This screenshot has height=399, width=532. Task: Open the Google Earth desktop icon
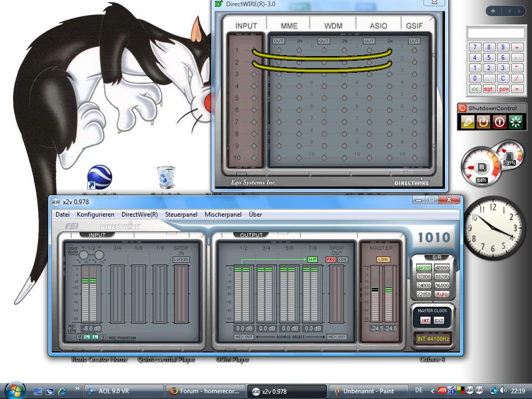(99, 177)
